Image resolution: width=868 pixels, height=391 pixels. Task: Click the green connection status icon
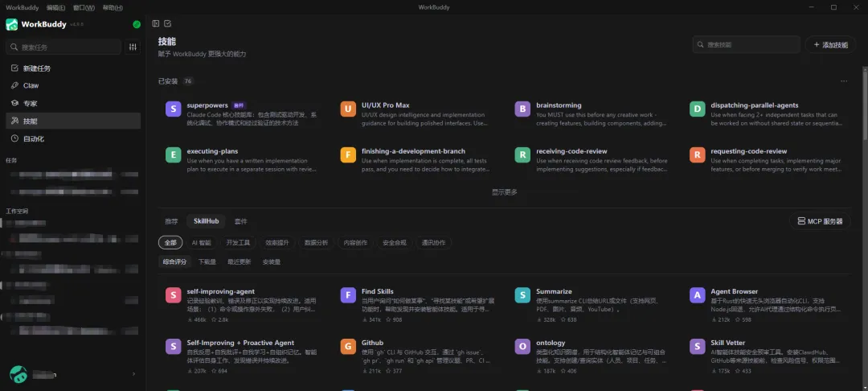137,24
